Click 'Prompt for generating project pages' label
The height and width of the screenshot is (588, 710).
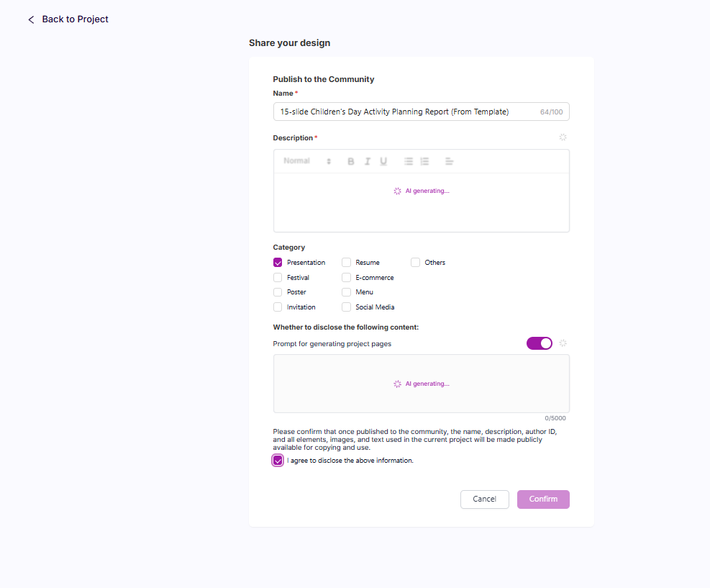tap(332, 344)
